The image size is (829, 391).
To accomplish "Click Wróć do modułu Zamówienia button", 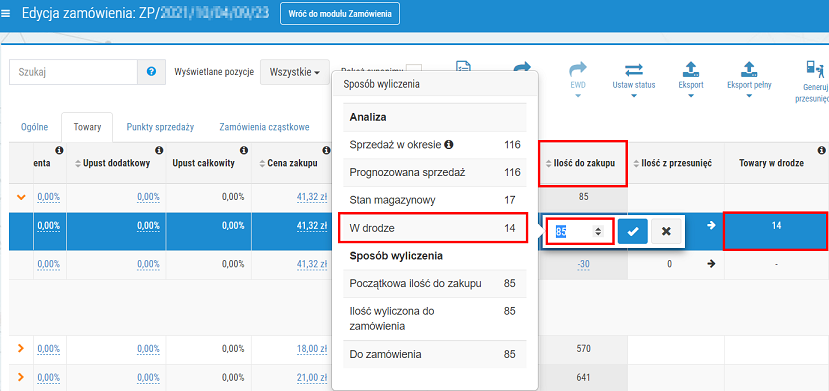I will coord(340,14).
